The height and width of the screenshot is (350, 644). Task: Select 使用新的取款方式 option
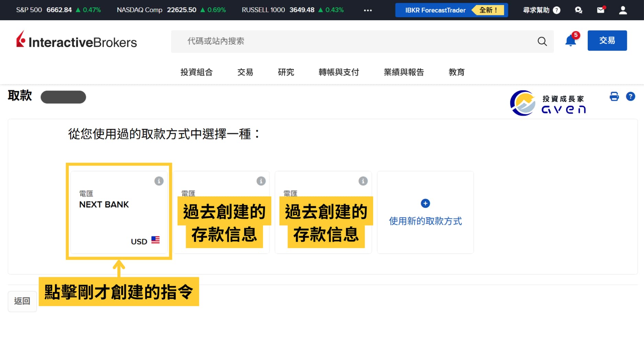coord(425,213)
